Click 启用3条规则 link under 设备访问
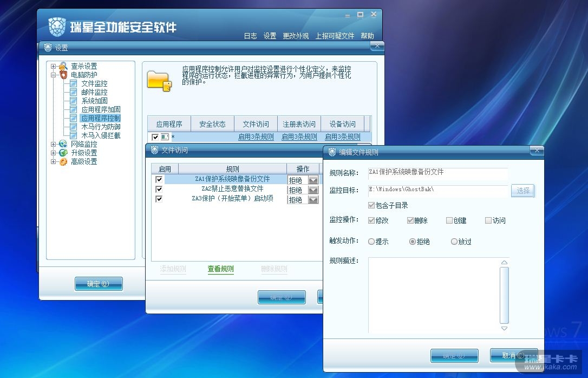The width and height of the screenshot is (588, 378). click(x=342, y=137)
